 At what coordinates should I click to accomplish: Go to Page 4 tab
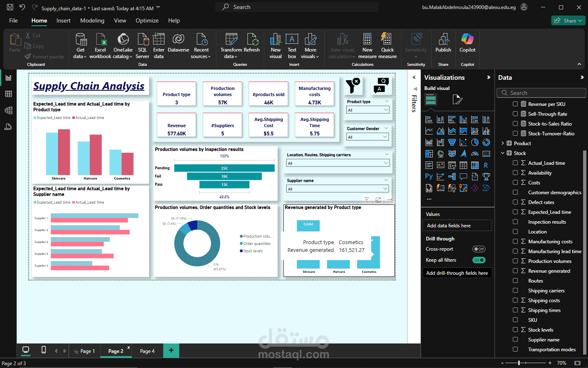[147, 351]
